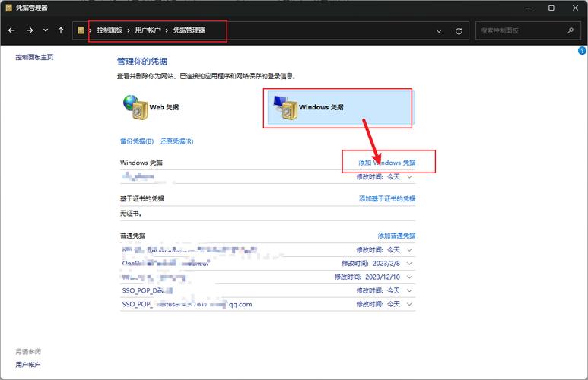Image resolution: width=588 pixels, height=380 pixels.
Task: Minimize the 凭据管理器 window
Action: coord(528,8)
